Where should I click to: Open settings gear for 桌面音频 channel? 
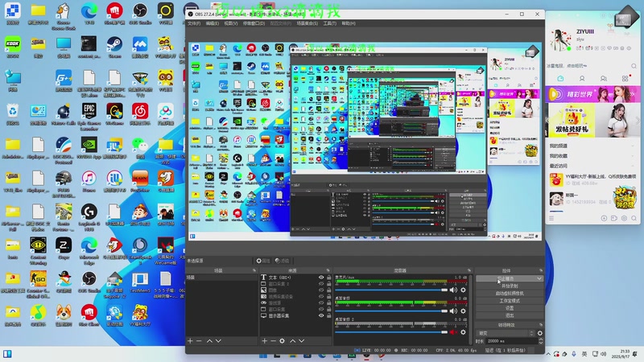pos(464,311)
